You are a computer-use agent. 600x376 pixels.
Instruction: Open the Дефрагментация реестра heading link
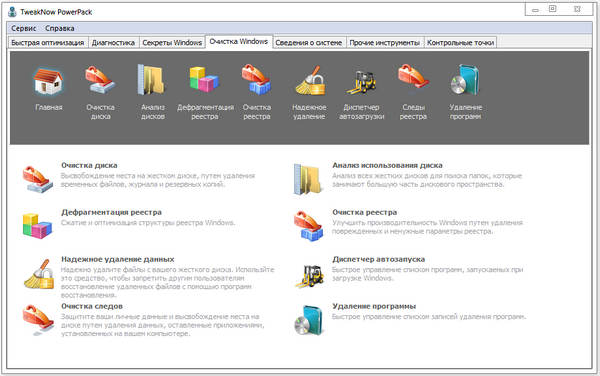[111, 212]
